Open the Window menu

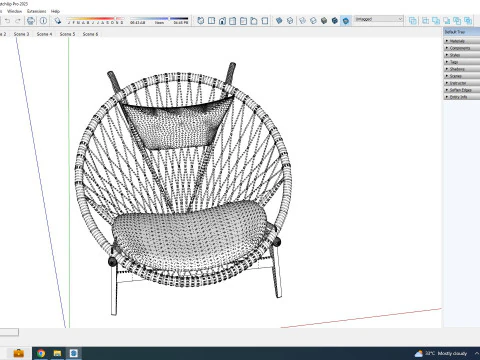(x=14, y=11)
